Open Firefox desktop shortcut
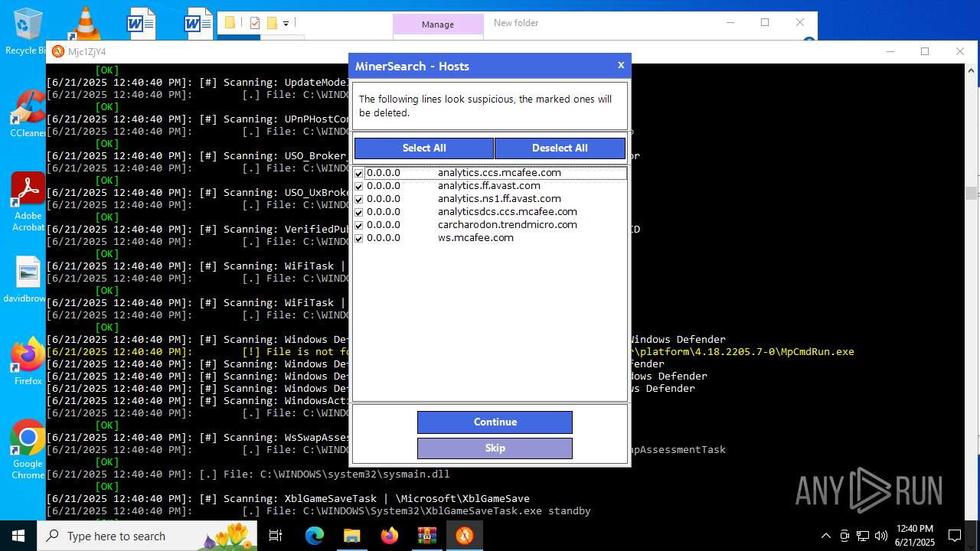Viewport: 980px width, 551px height. [28, 361]
